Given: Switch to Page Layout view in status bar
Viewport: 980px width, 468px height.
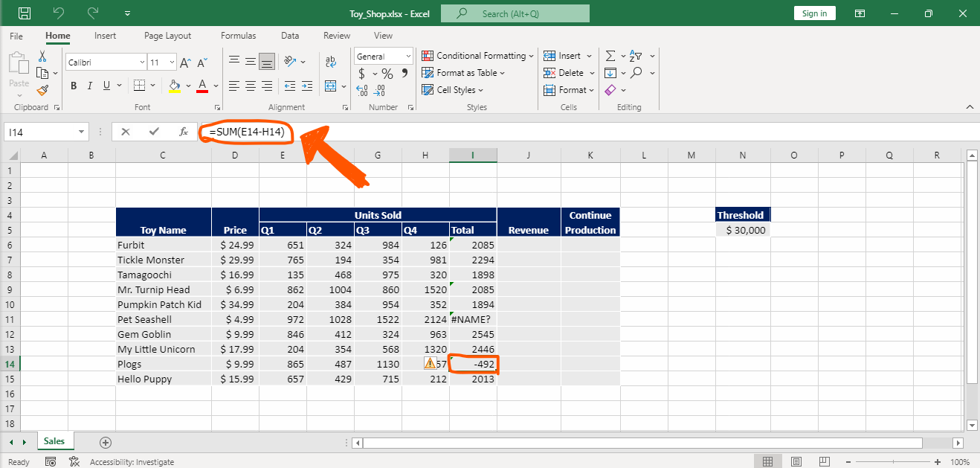Looking at the screenshot, I should (x=795, y=462).
